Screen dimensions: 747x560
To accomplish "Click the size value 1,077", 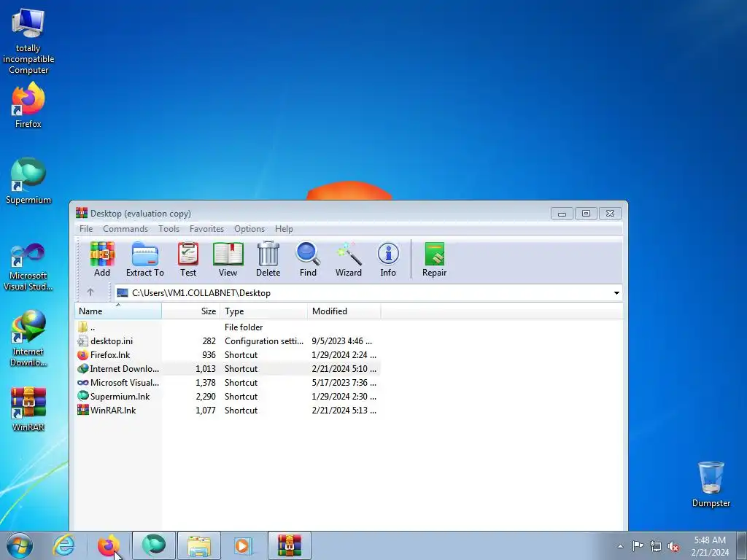I will pyautogui.click(x=206, y=410).
